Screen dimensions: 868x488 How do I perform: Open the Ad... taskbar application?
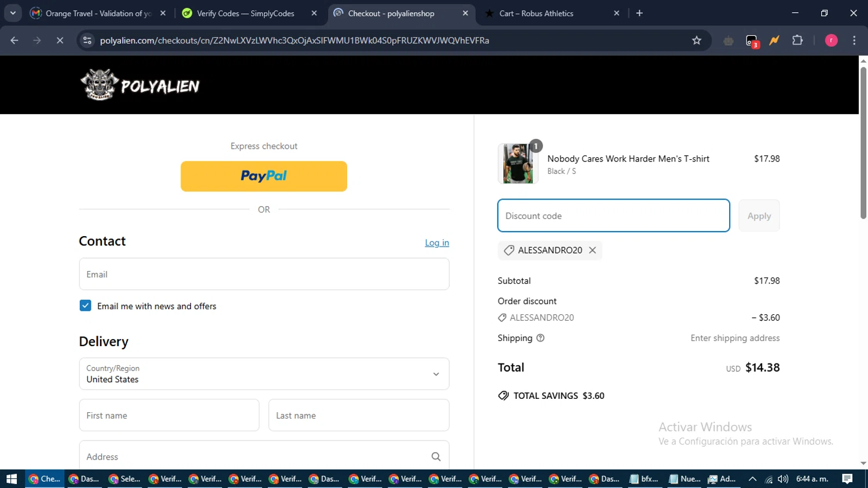[x=722, y=479]
